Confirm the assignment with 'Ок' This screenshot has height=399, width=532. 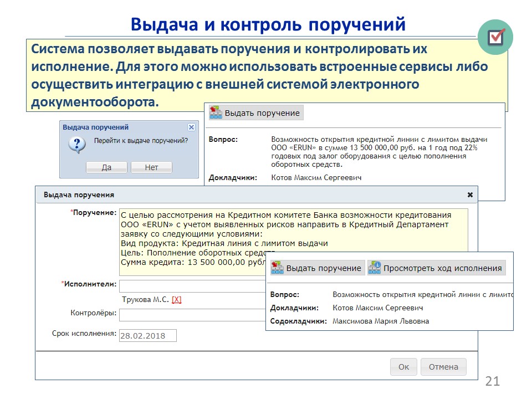[403, 367]
